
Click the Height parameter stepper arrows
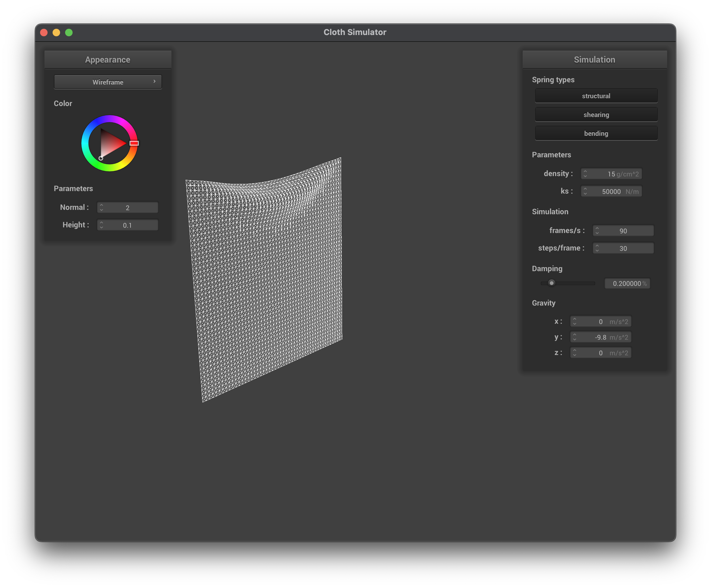pos(102,225)
